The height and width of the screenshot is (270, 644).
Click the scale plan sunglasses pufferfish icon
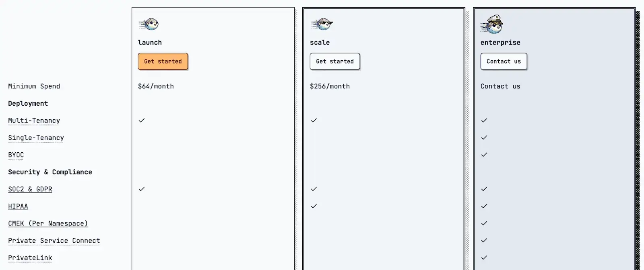point(322,25)
